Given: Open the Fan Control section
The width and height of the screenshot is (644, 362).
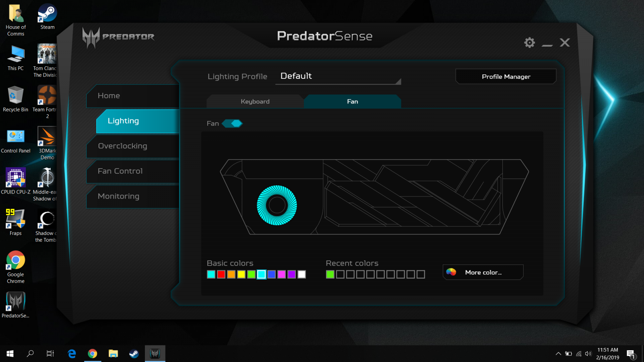Looking at the screenshot, I should (133, 171).
